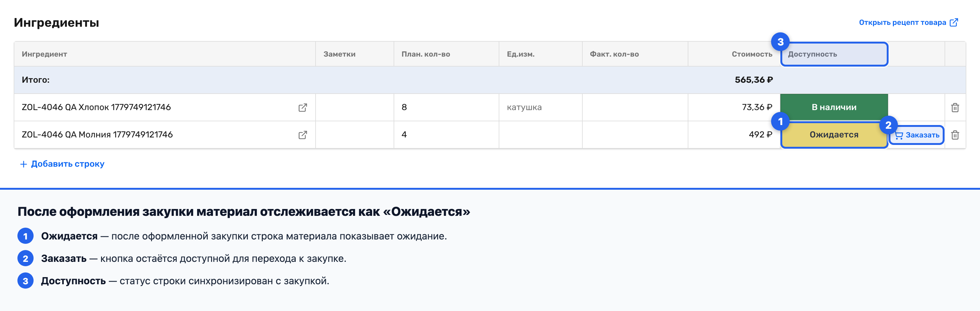This screenshot has width=980, height=311.
Task: Click the empty Заметки cell in the Молния row
Action: [354, 135]
